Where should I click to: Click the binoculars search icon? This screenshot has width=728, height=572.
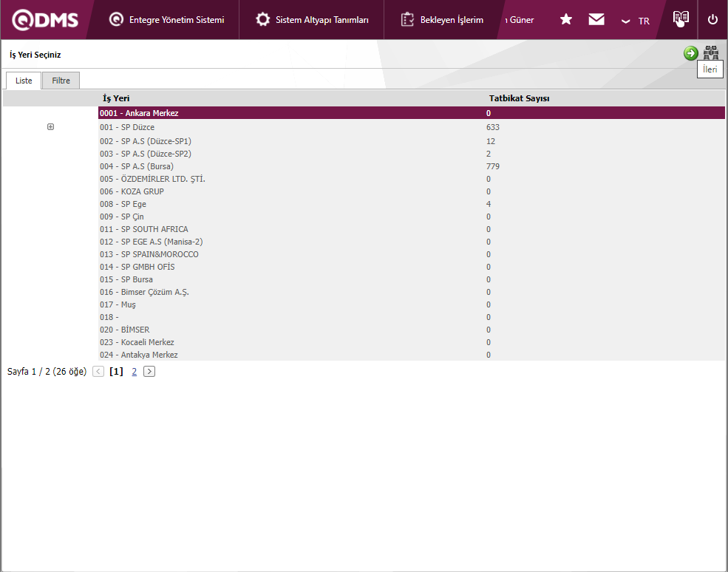(x=711, y=53)
